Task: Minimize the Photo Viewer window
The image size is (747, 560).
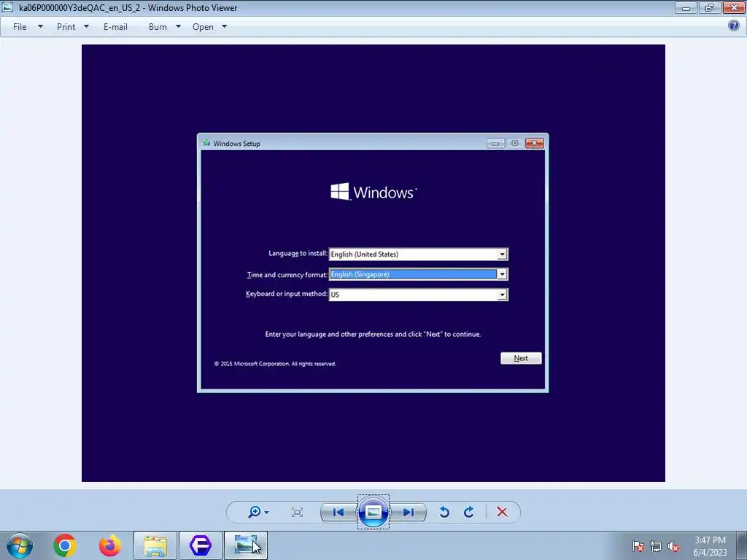Action: pos(686,7)
